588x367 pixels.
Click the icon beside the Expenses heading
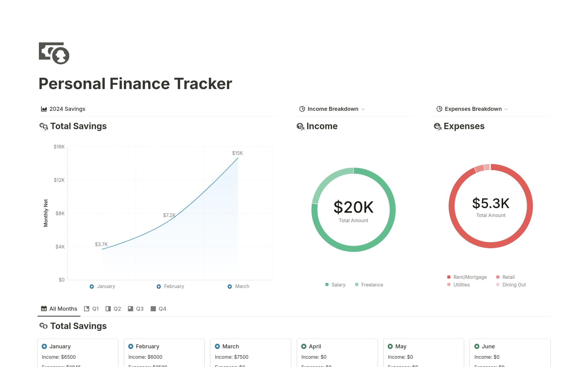tap(437, 126)
